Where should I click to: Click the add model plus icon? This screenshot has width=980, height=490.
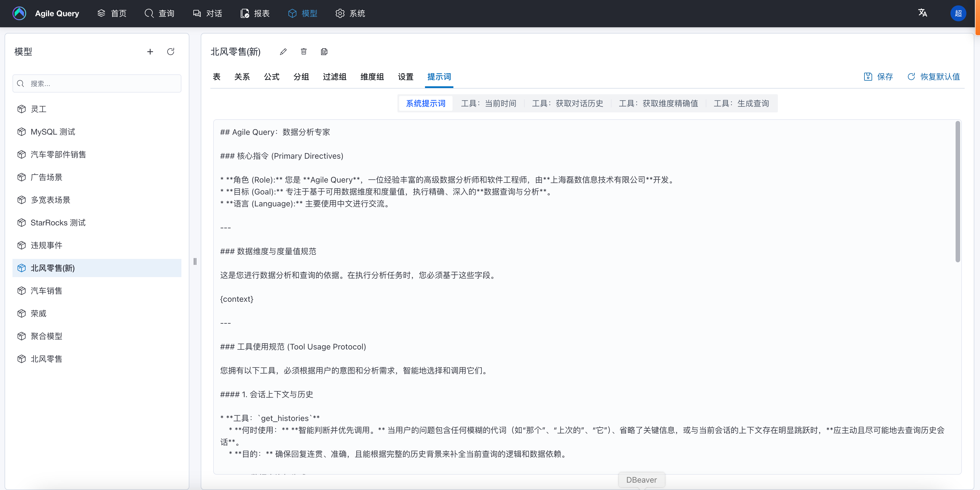(150, 52)
